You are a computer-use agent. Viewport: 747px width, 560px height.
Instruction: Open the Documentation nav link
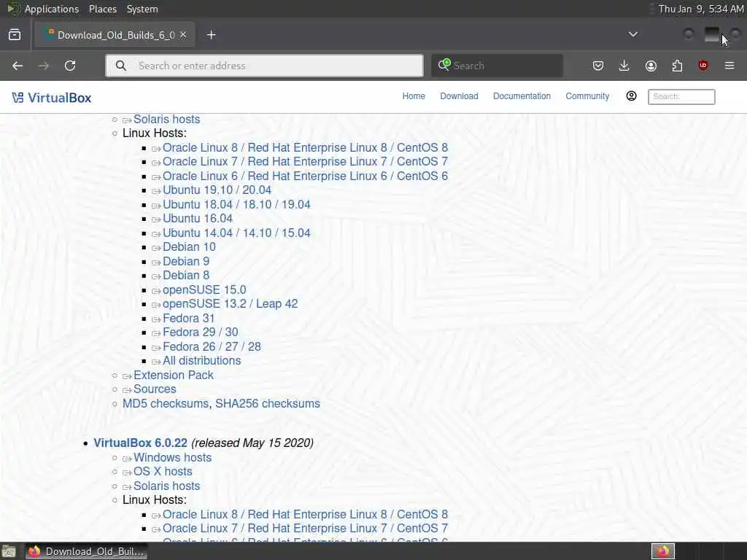(522, 96)
